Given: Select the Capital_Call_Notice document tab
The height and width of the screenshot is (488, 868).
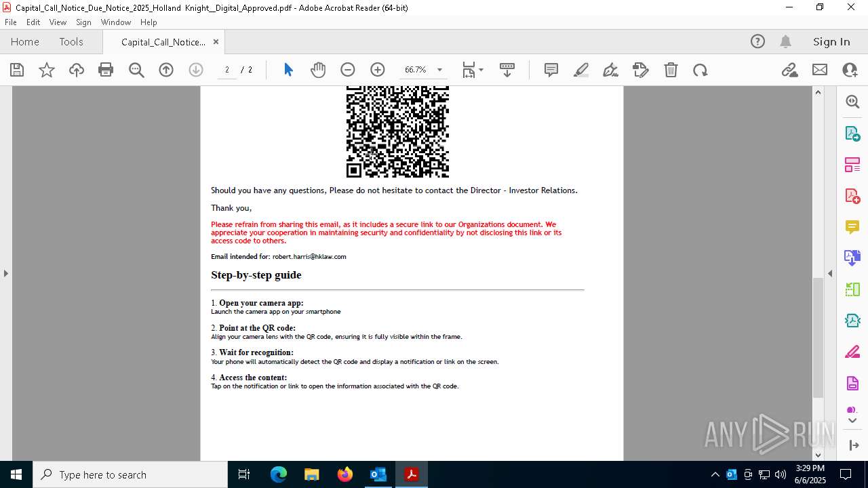Looking at the screenshot, I should [x=163, y=41].
